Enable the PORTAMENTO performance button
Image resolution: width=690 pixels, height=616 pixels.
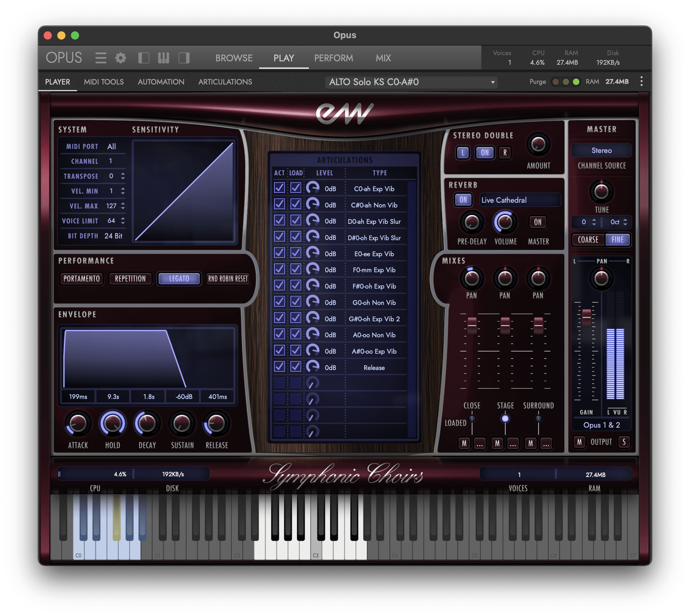81,279
